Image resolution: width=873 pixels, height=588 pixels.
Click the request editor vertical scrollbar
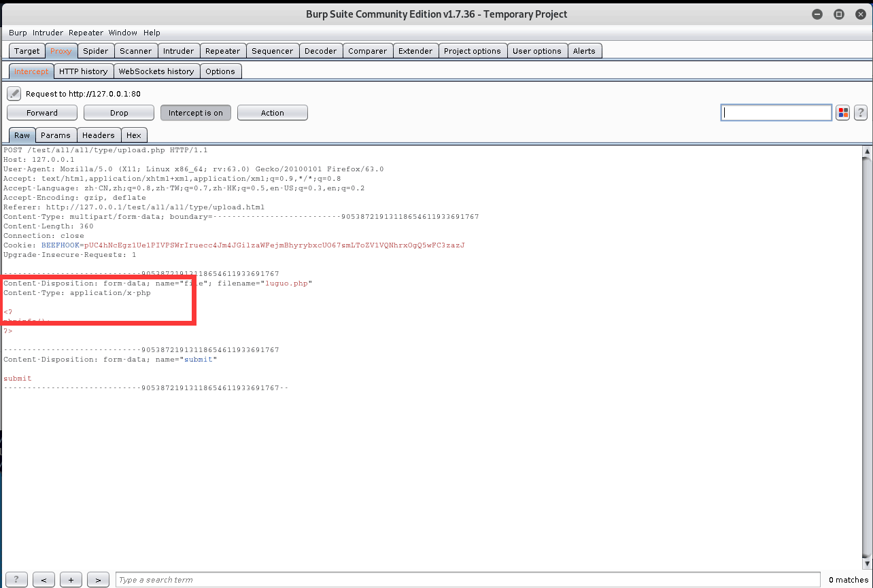click(867, 356)
